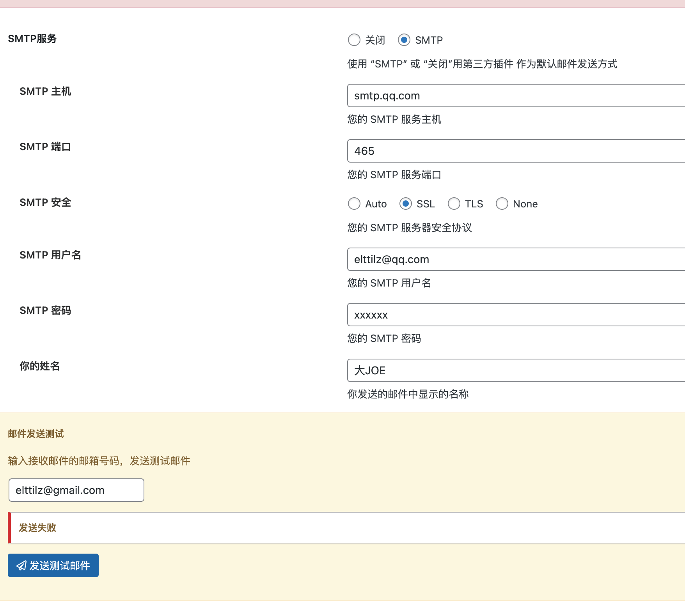685x616 pixels.
Task: Focus the SMTP host field smtp.qq.com
Action: point(515,96)
